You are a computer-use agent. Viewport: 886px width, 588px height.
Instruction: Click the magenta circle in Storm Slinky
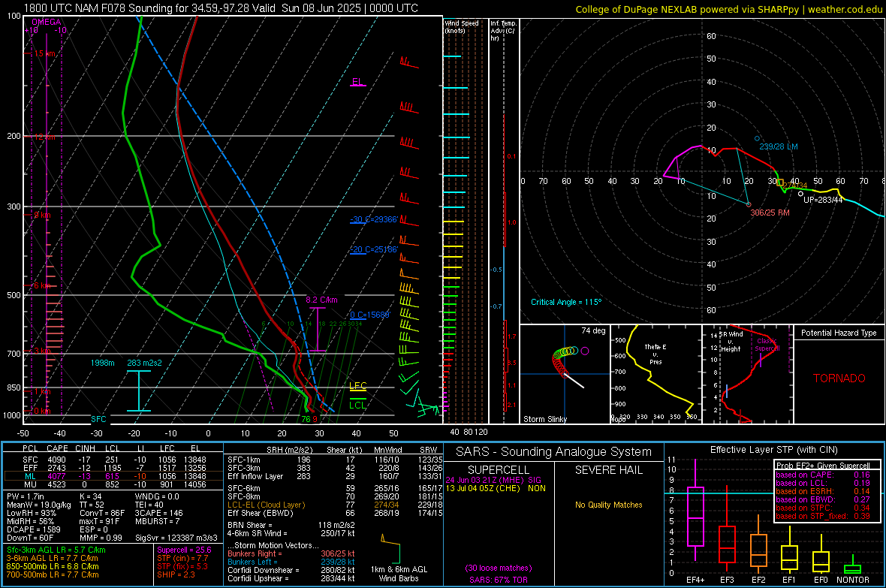[585, 351]
